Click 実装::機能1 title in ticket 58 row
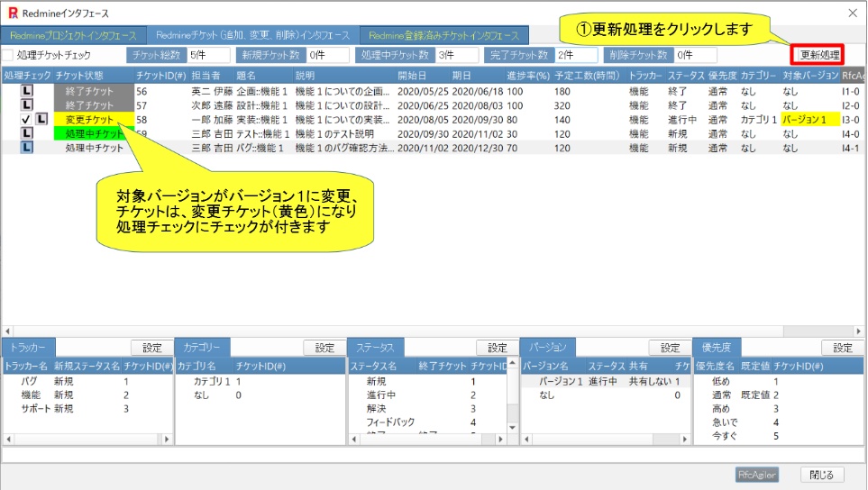The width and height of the screenshot is (868, 490). pyautogui.click(x=262, y=120)
